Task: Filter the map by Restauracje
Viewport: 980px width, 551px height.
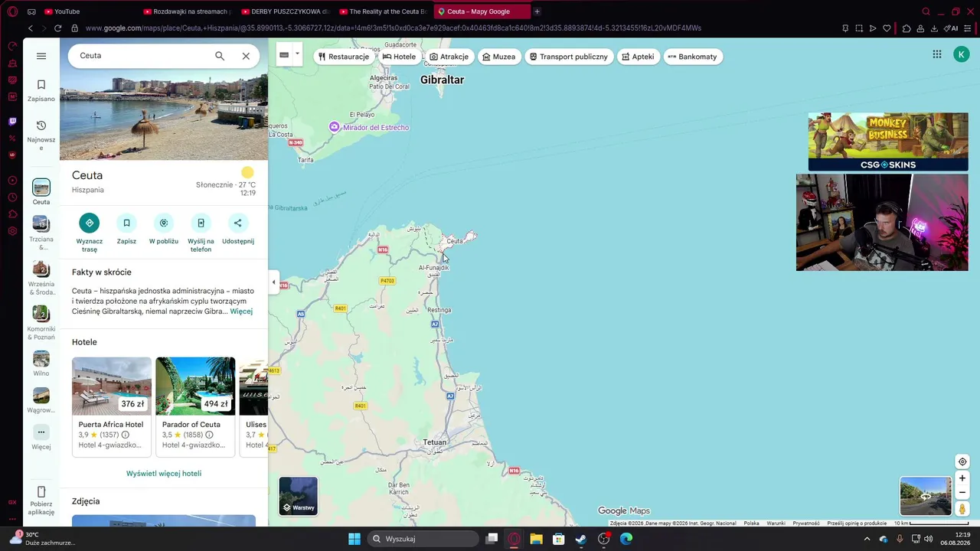Action: [x=344, y=57]
